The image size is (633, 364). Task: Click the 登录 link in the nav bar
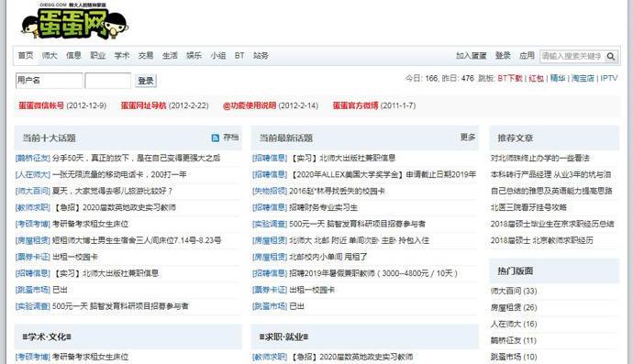point(503,56)
